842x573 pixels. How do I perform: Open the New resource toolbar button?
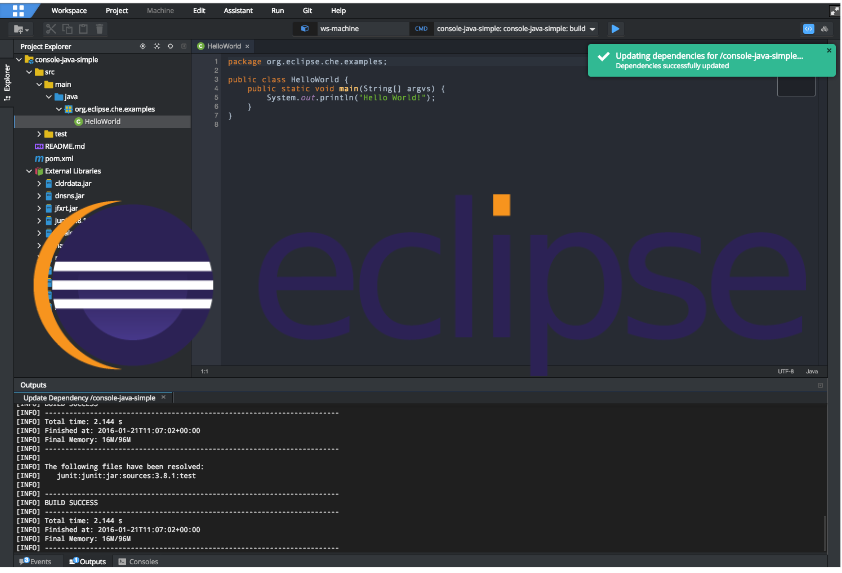pyautogui.click(x=21, y=29)
